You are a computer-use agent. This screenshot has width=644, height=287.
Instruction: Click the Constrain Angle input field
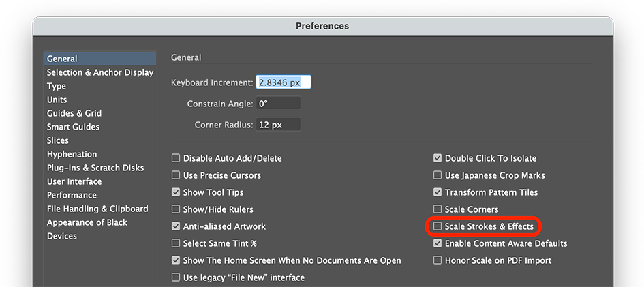(x=278, y=104)
